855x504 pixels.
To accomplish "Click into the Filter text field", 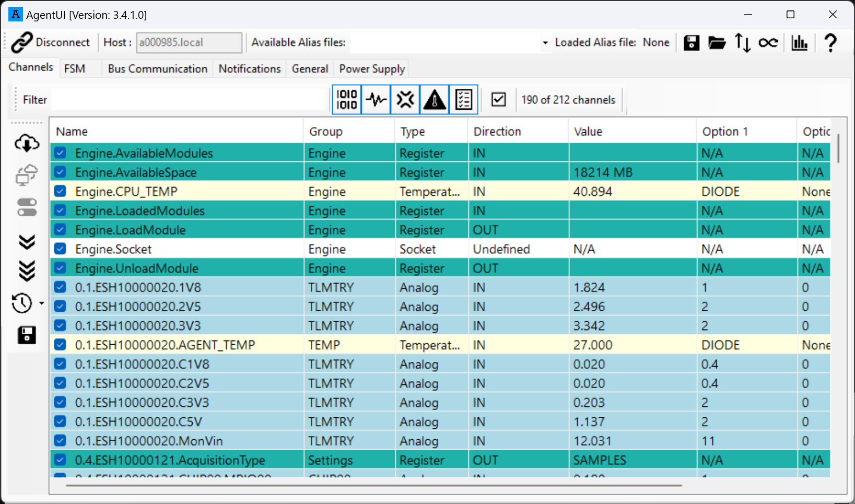I will (x=189, y=100).
